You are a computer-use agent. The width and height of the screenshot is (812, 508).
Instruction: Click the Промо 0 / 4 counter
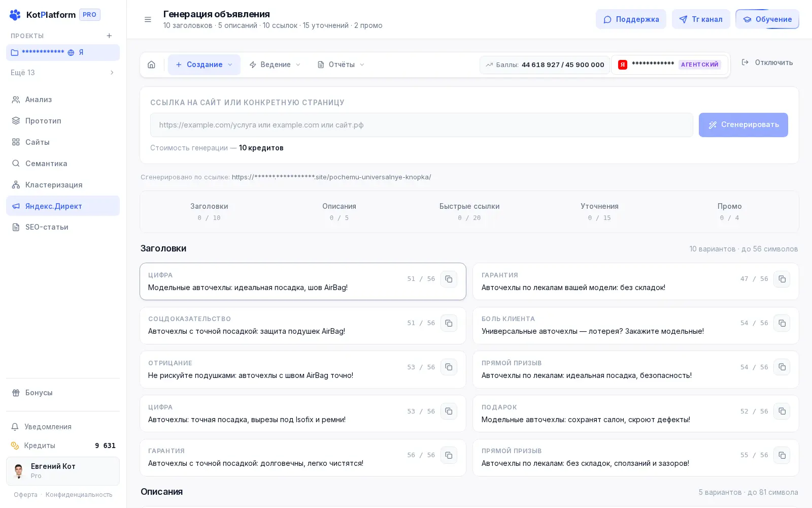click(x=729, y=212)
